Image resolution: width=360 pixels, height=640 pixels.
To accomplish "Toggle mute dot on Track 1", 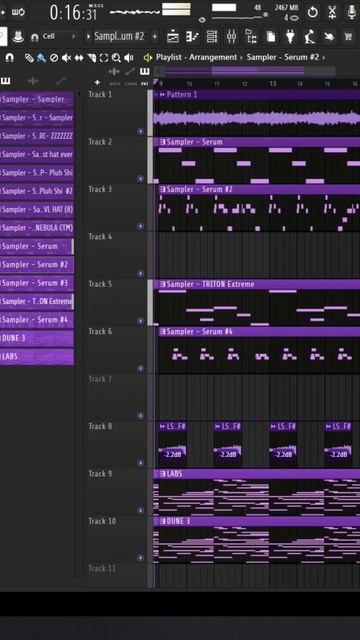I will pos(141,131).
